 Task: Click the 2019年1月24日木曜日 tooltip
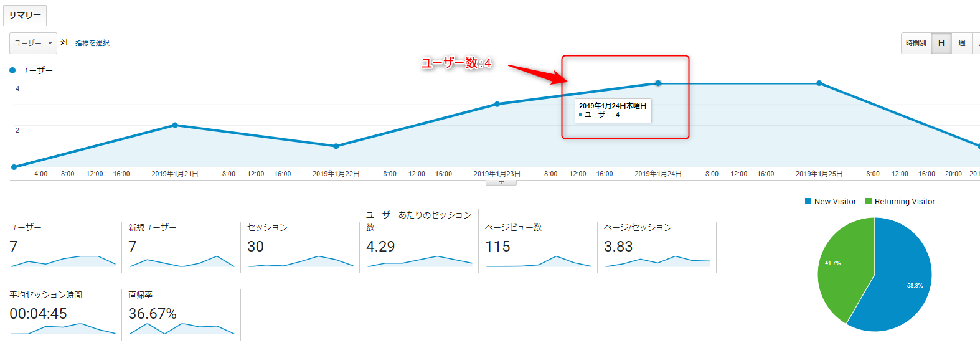(x=613, y=110)
